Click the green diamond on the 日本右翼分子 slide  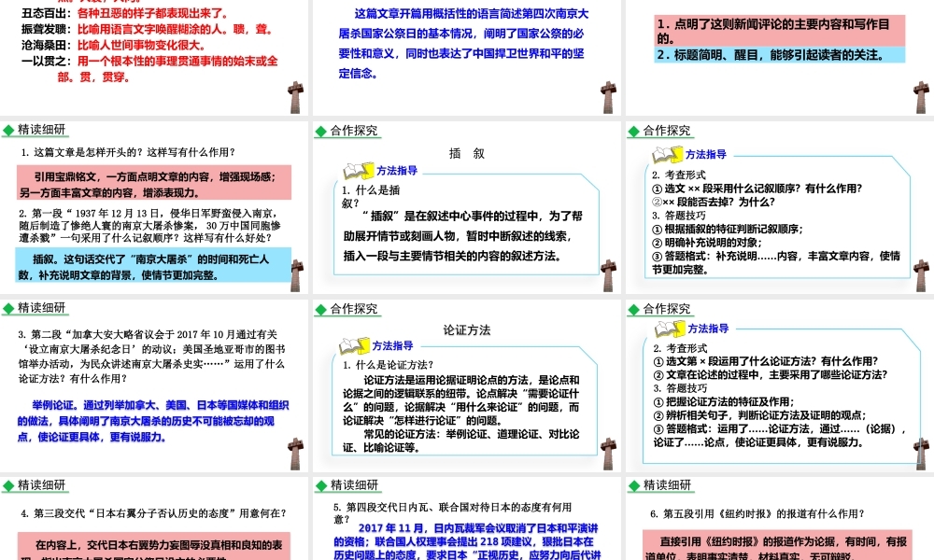(x=8, y=485)
